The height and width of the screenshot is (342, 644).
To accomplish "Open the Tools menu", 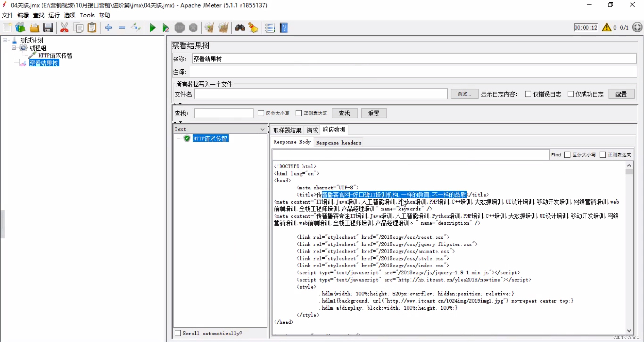I will [x=87, y=15].
